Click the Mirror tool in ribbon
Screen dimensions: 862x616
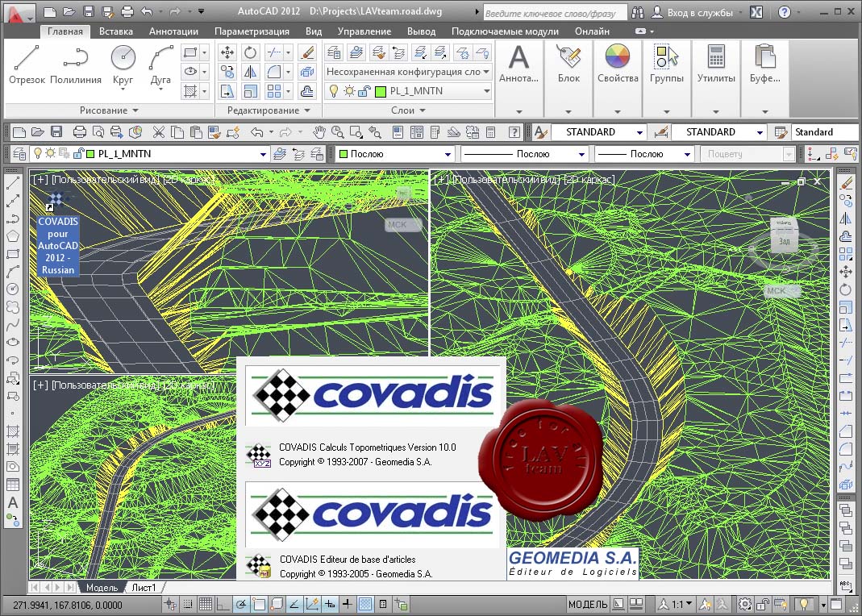tap(250, 72)
